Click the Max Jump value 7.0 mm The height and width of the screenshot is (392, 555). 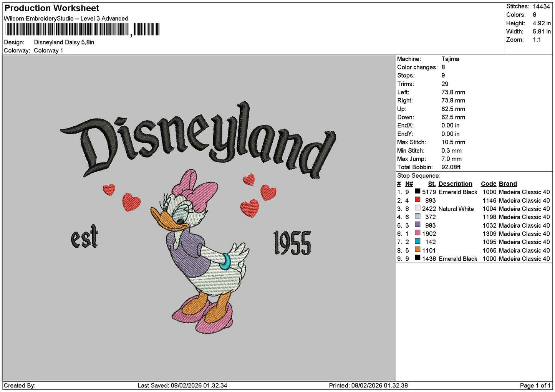(x=452, y=159)
